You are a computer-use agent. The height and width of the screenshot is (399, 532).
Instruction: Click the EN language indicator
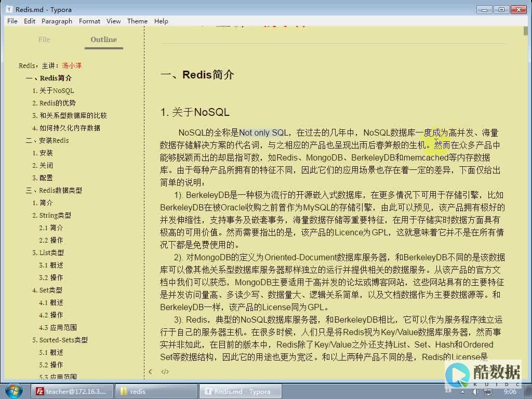click(x=448, y=391)
